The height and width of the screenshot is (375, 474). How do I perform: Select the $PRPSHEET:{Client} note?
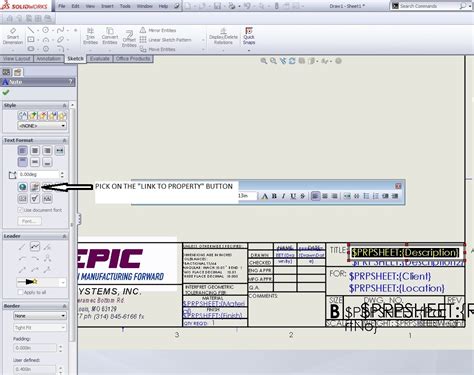pyautogui.click(x=390, y=276)
